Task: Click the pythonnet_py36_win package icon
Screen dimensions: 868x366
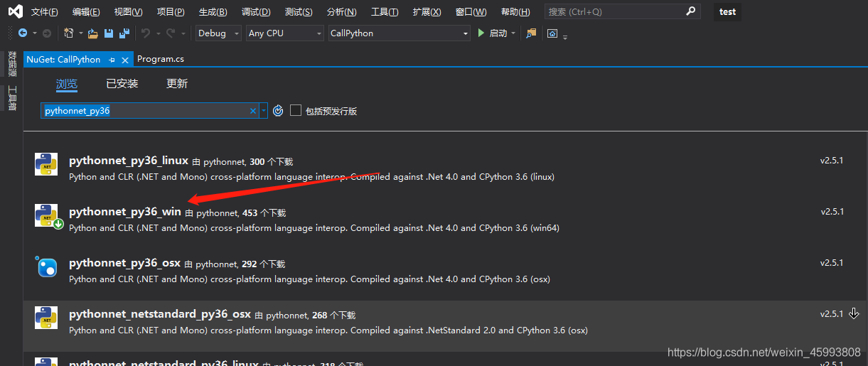Action: (x=48, y=215)
